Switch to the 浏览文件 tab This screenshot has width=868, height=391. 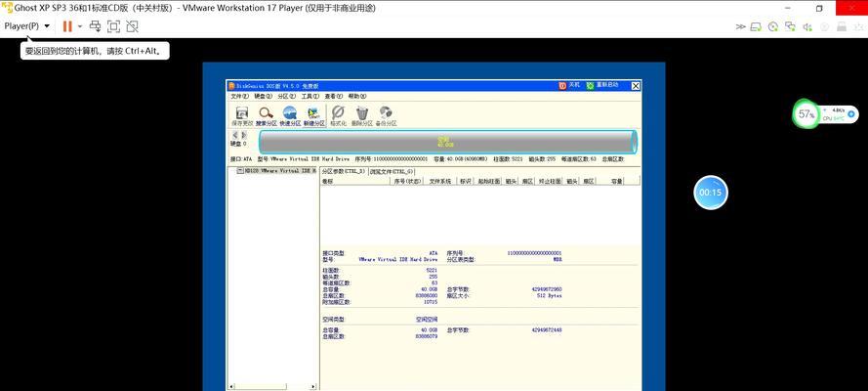point(392,172)
